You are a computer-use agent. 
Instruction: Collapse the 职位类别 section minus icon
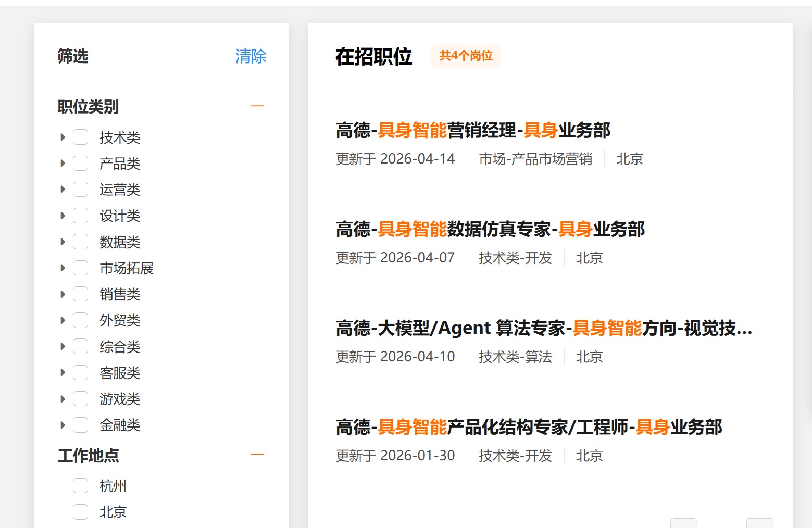coord(257,106)
